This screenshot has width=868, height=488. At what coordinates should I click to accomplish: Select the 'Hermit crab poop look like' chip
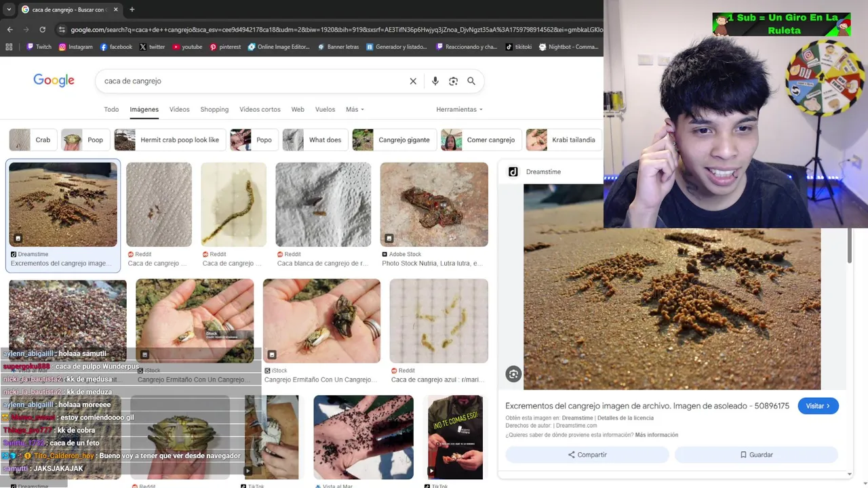click(169, 140)
